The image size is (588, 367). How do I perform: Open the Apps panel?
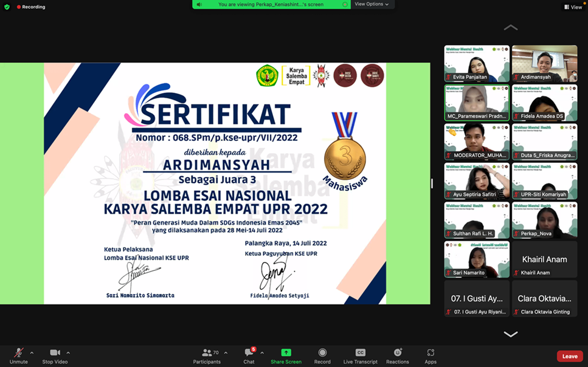click(x=431, y=355)
